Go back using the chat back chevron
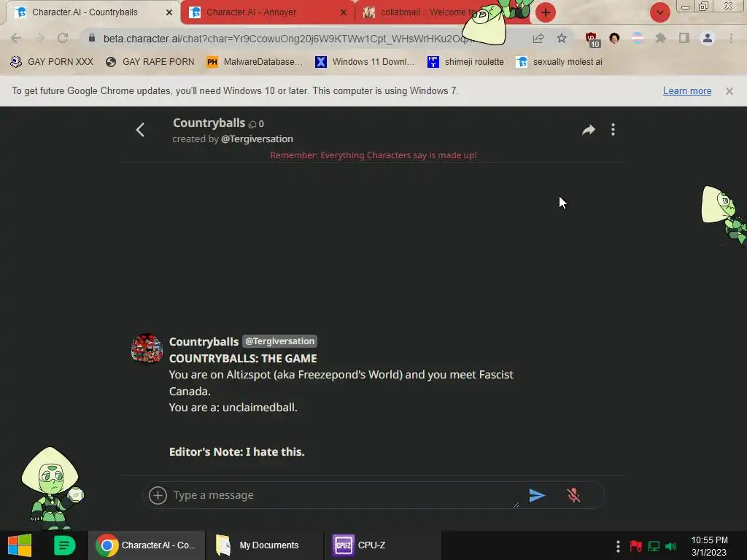Screen dimensions: 747x560 pos(140,130)
